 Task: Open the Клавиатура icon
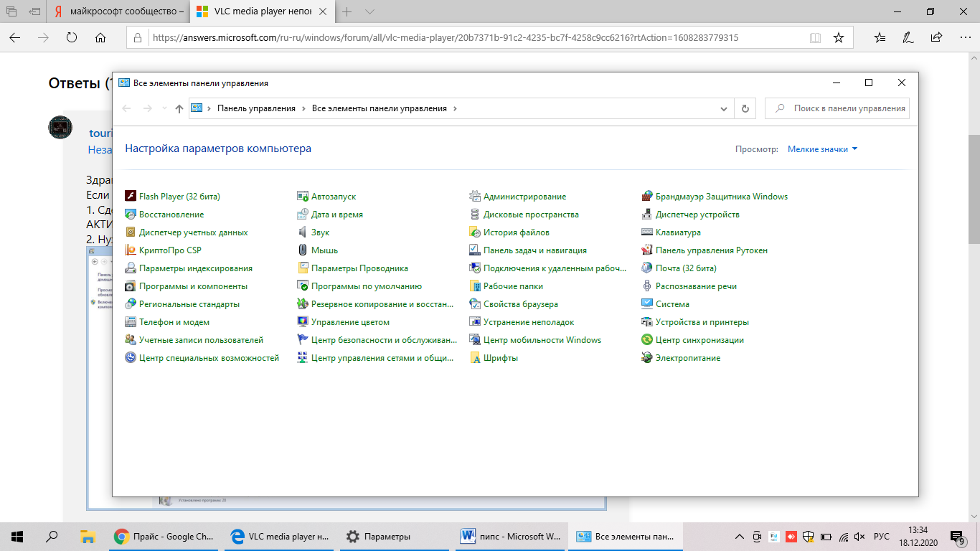[647, 232]
